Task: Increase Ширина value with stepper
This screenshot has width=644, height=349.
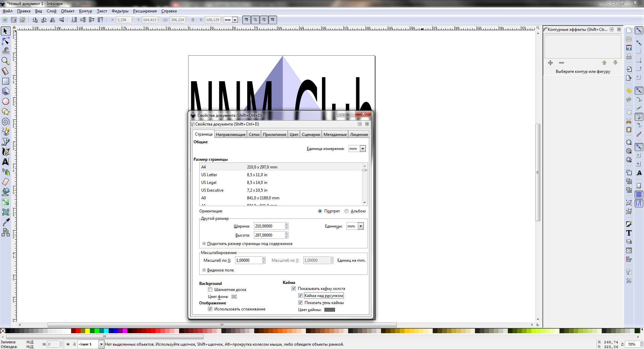Action: [287, 224]
